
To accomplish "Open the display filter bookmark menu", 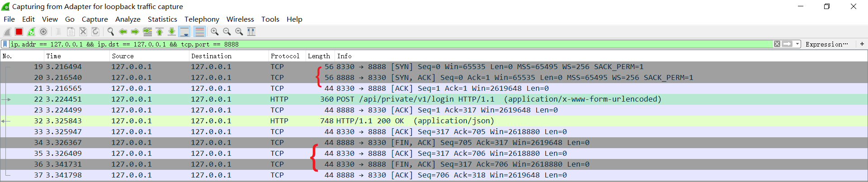I will (x=5, y=44).
